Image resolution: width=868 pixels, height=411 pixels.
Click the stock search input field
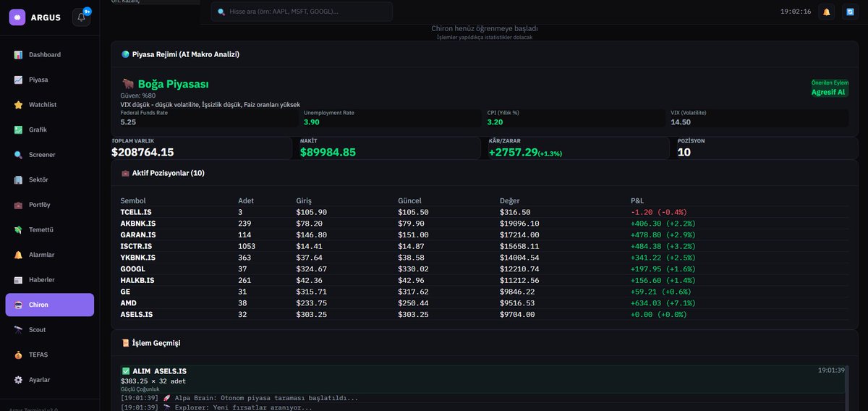(302, 12)
